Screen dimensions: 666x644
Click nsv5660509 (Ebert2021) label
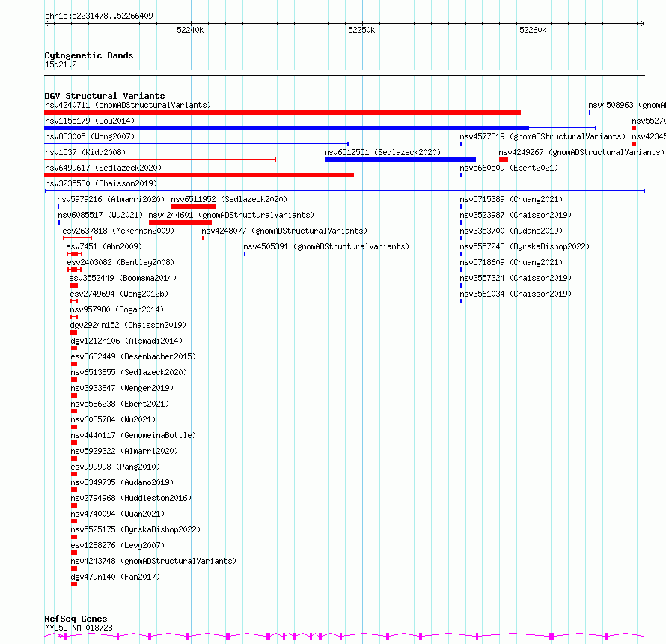click(x=509, y=168)
